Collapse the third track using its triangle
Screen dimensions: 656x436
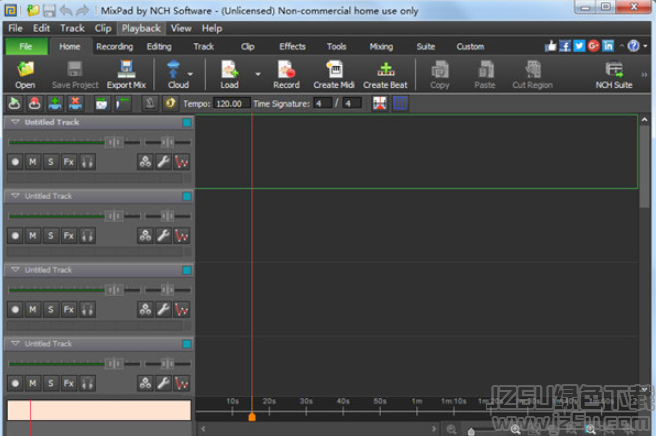15,269
